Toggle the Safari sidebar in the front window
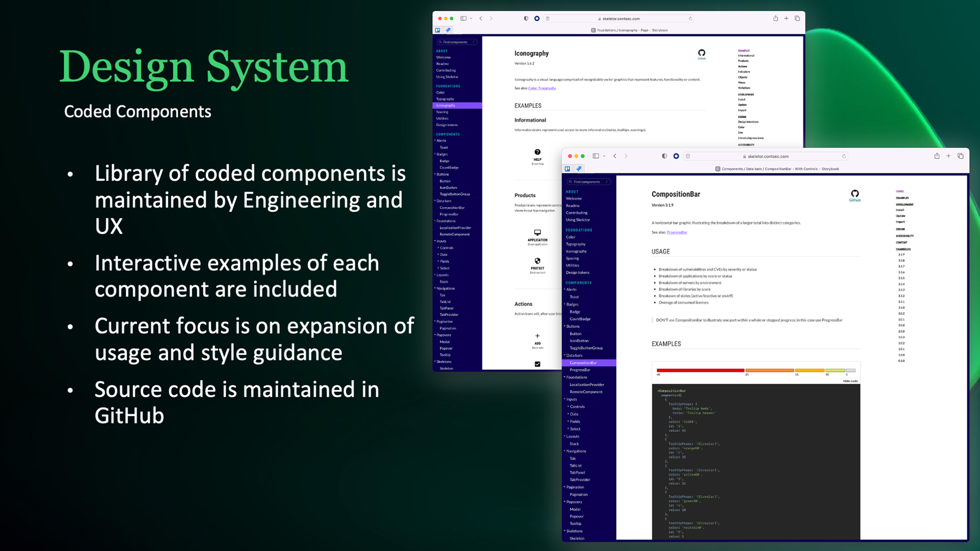The width and height of the screenshot is (980, 551). point(596,156)
